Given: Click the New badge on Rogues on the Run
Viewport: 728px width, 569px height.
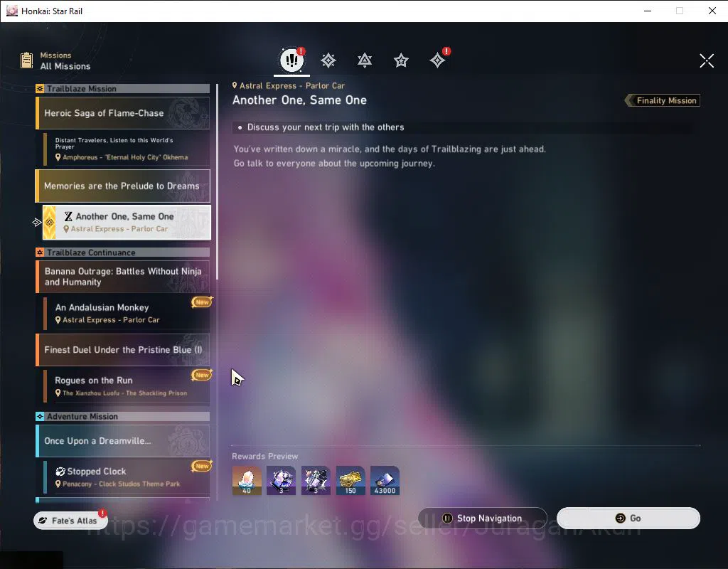Looking at the screenshot, I should pos(202,374).
